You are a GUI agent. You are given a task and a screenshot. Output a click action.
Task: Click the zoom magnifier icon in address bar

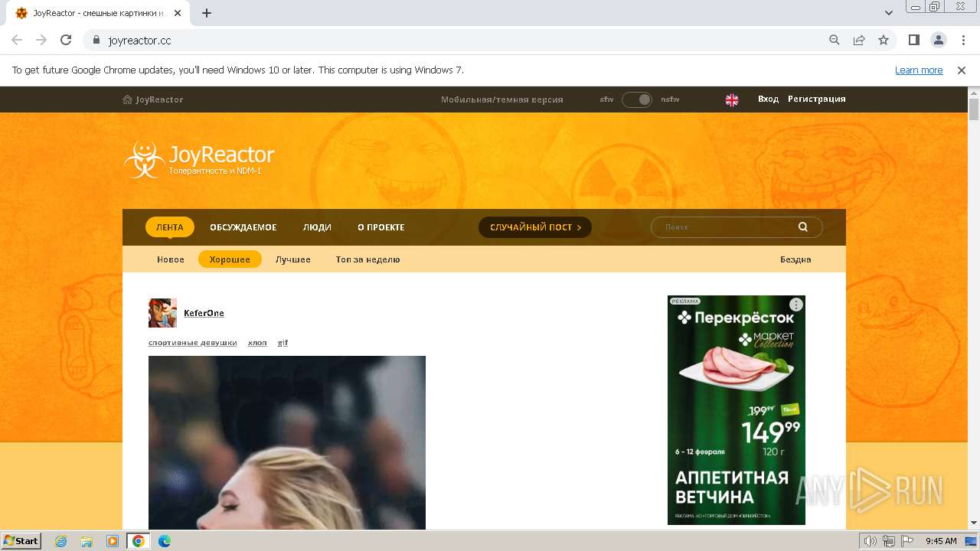coord(835,40)
